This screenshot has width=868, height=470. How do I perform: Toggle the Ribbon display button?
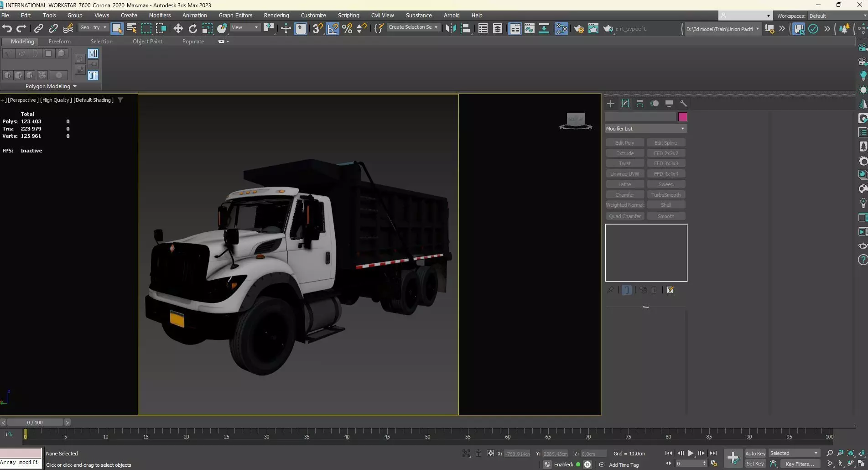[515, 28]
